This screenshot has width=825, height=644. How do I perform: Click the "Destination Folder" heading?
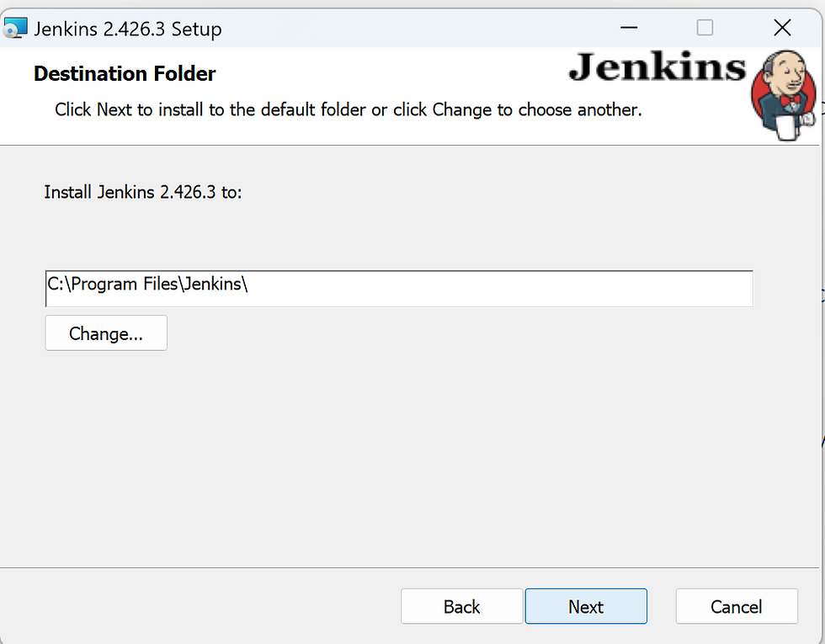[125, 74]
